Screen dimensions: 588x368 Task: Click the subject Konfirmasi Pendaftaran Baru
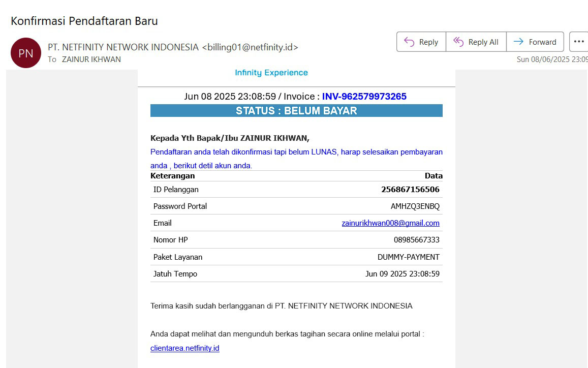[84, 21]
